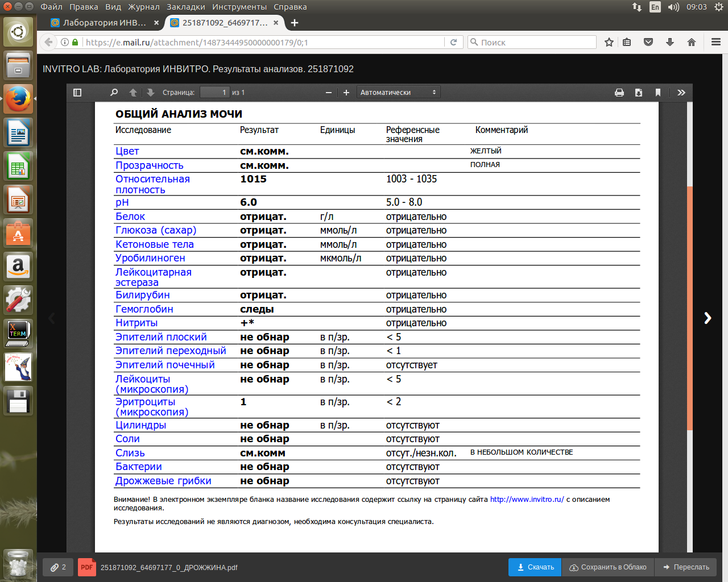The height and width of the screenshot is (582, 728).
Task: Open the Гемоглобин test link
Action: pyautogui.click(x=144, y=309)
